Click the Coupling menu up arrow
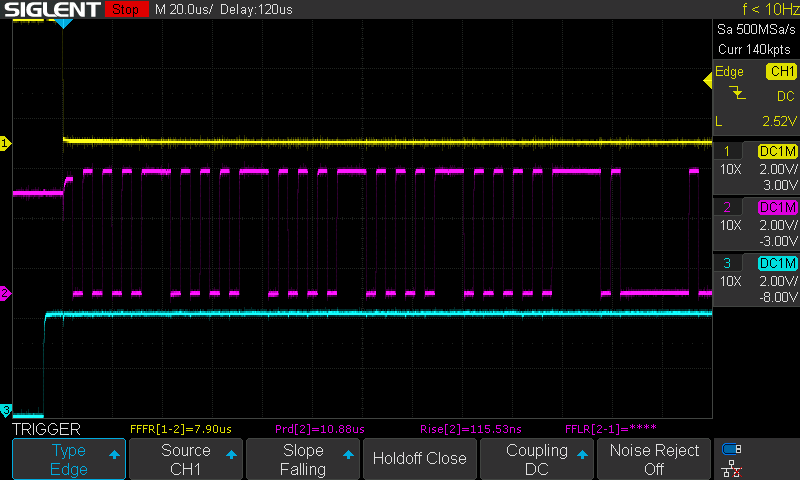The image size is (800, 480). [x=582, y=454]
